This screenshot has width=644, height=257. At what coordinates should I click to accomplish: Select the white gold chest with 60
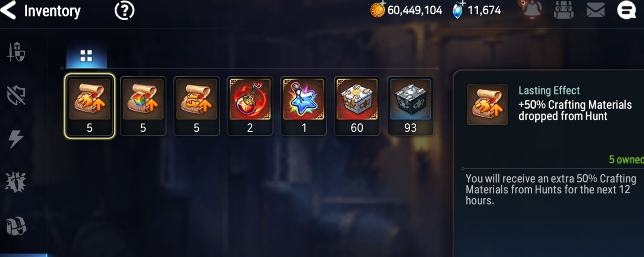(357, 106)
